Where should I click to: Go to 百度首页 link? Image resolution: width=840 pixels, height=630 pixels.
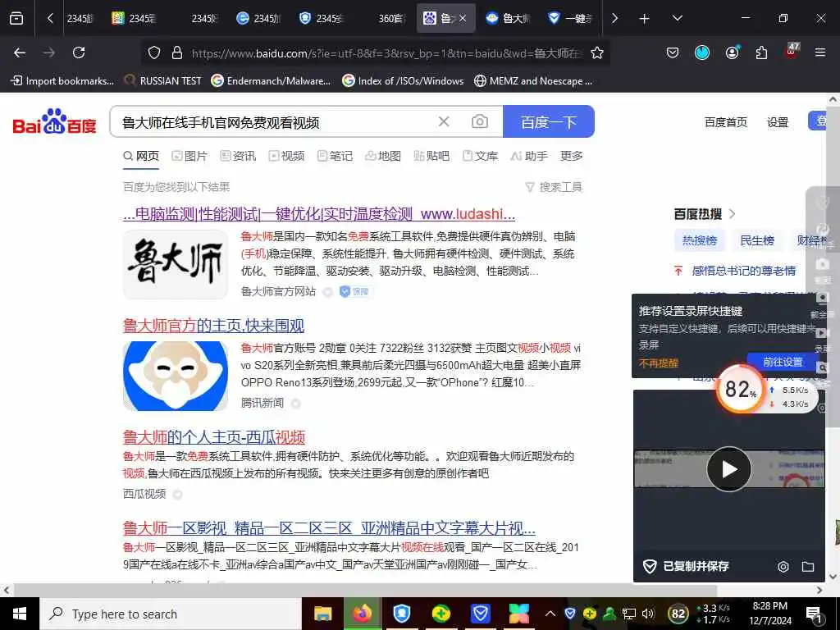725,122
